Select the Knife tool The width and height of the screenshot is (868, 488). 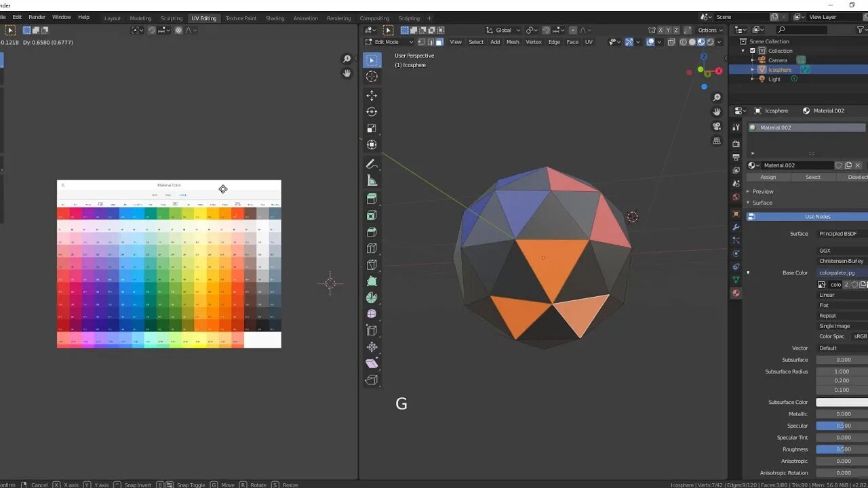click(372, 264)
